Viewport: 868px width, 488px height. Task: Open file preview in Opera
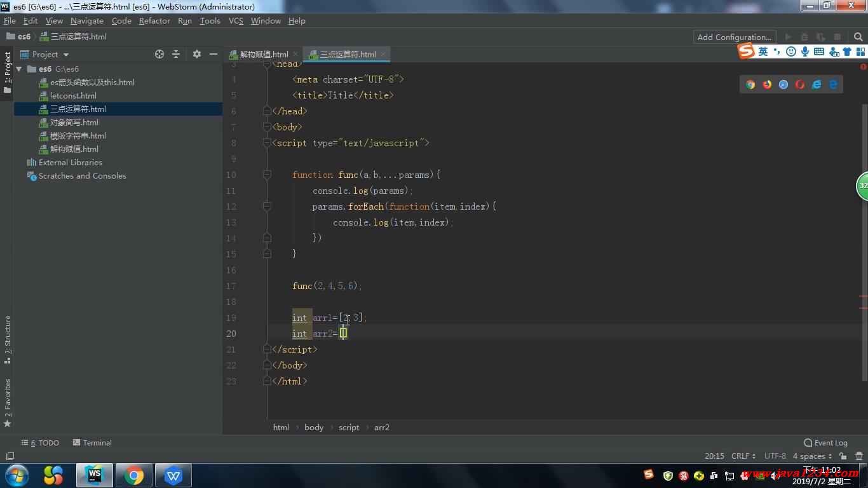pos(800,84)
